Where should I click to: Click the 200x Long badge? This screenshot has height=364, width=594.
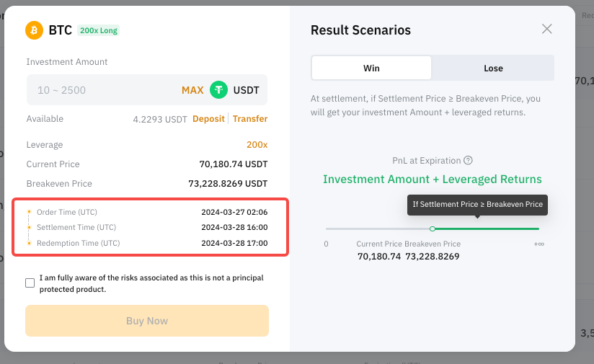pos(99,30)
